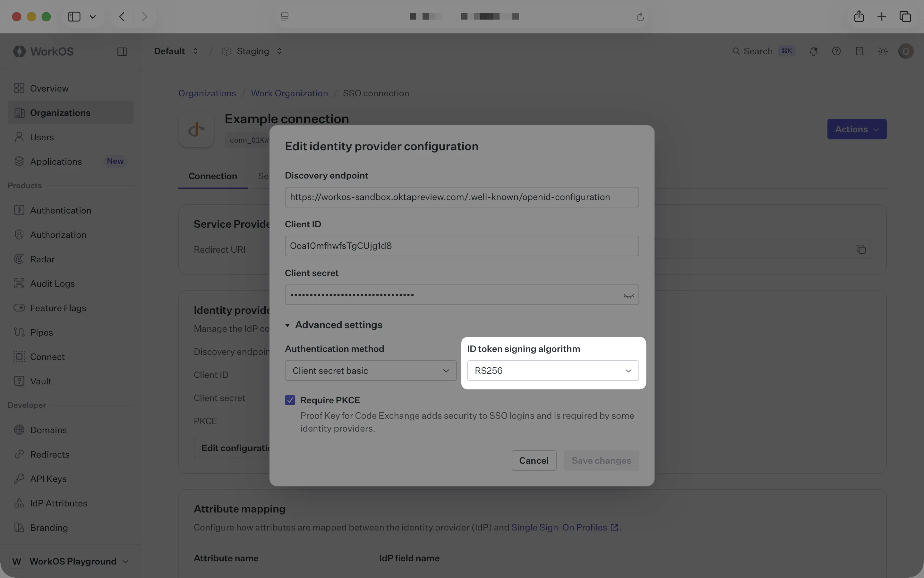Viewport: 924px width, 578px height.
Task: Go forward in Safari
Action: tap(144, 17)
